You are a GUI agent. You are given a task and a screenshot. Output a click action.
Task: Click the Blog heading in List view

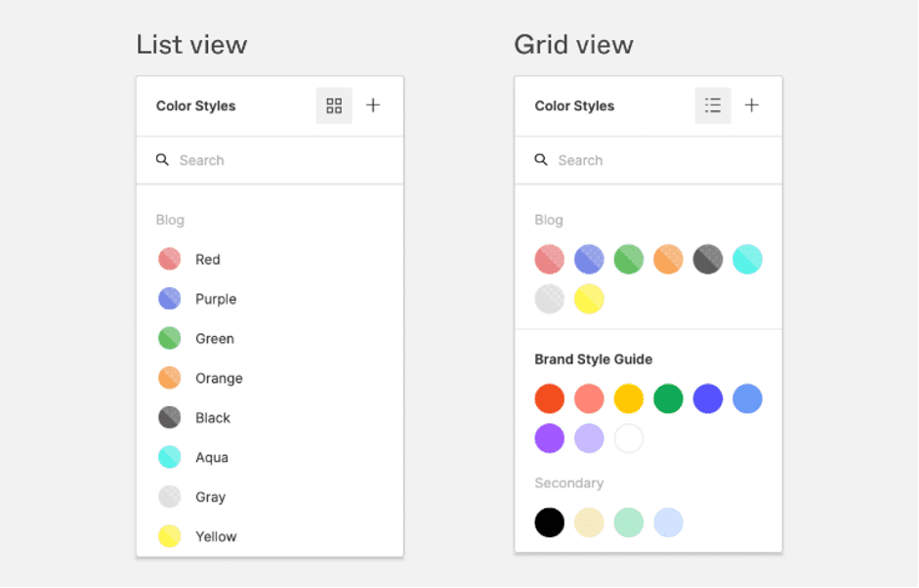point(170,220)
